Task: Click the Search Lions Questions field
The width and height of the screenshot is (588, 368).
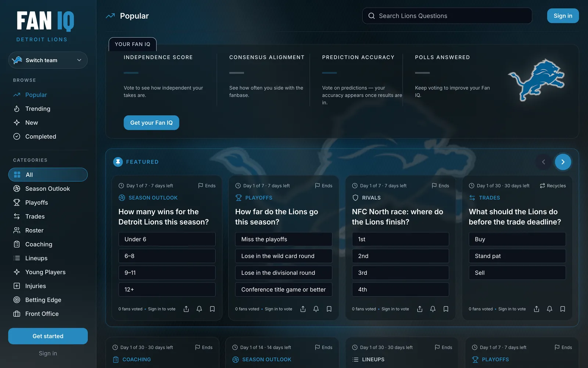Action: point(447,16)
